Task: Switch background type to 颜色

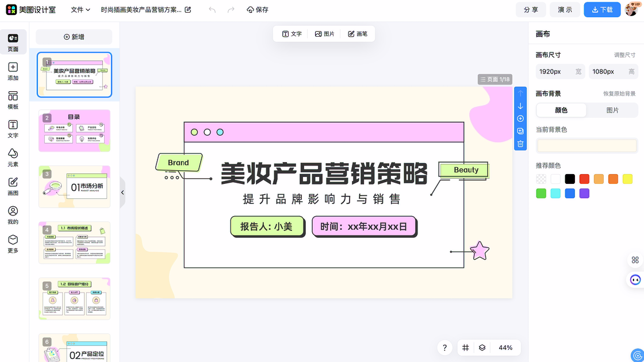Action: point(561,110)
